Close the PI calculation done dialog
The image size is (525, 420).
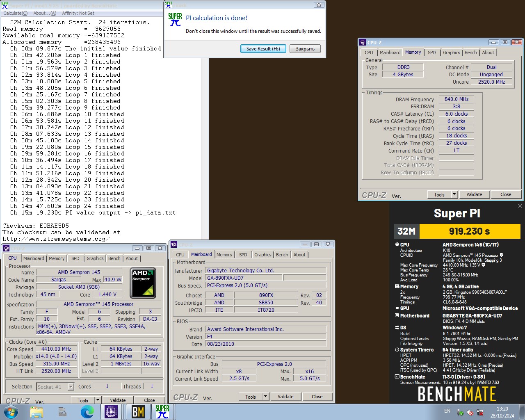click(x=319, y=5)
